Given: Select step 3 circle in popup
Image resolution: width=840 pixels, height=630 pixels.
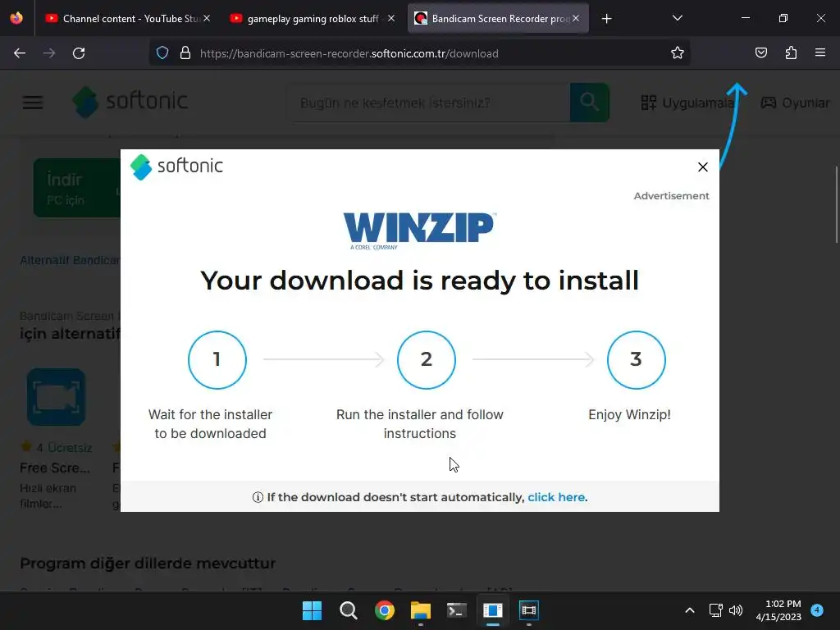Looking at the screenshot, I should click(636, 359).
